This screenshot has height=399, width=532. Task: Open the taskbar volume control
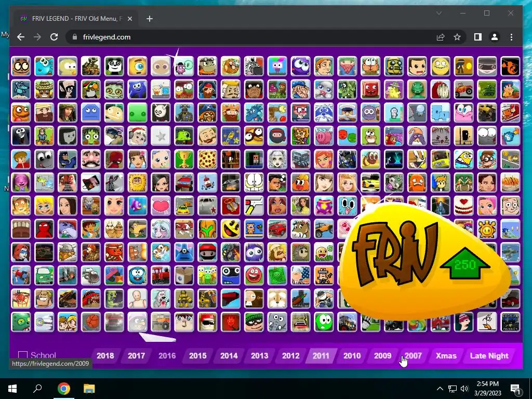coord(464,389)
